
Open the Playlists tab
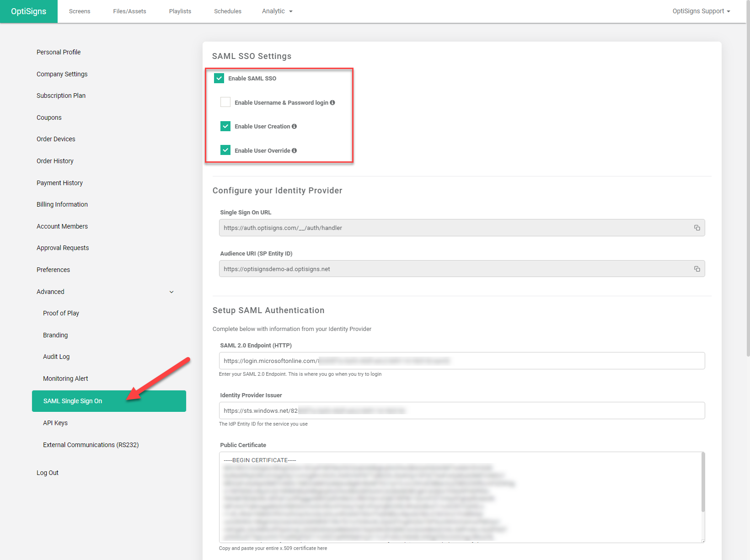[180, 11]
